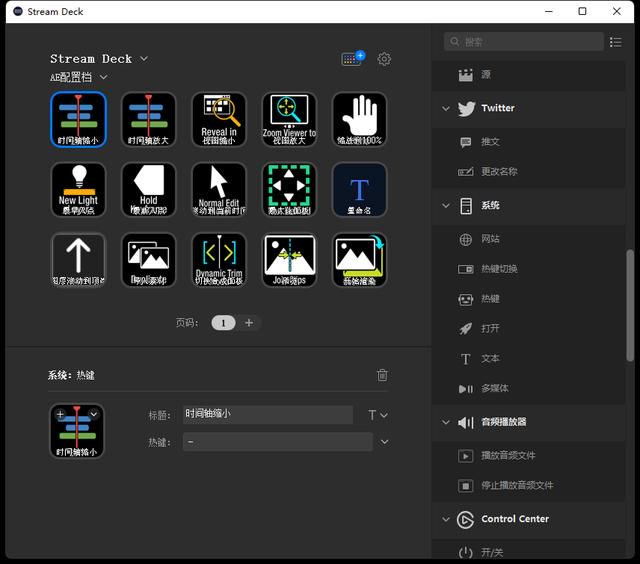The image size is (640, 564).
Task: Collapse the 音频播放器 category
Action: [x=446, y=422]
